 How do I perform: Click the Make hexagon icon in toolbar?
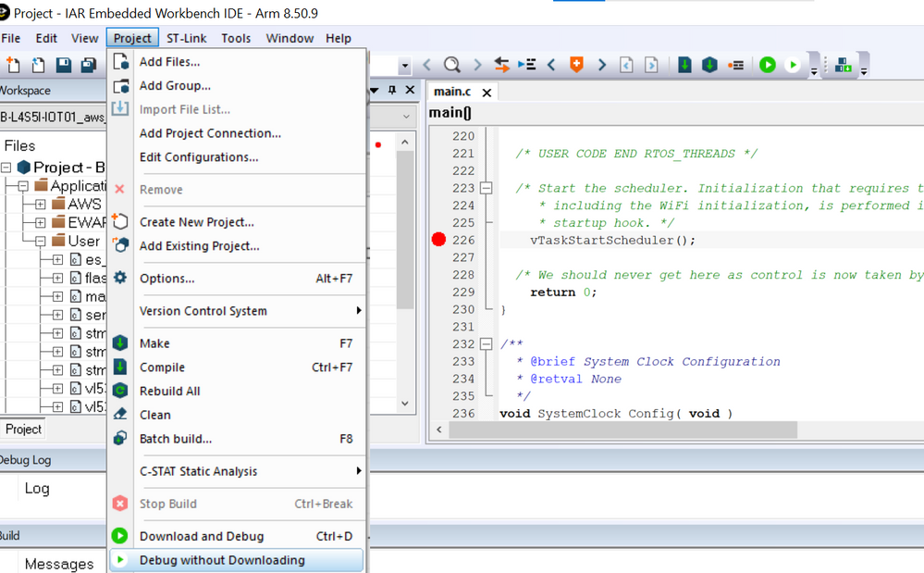point(709,64)
